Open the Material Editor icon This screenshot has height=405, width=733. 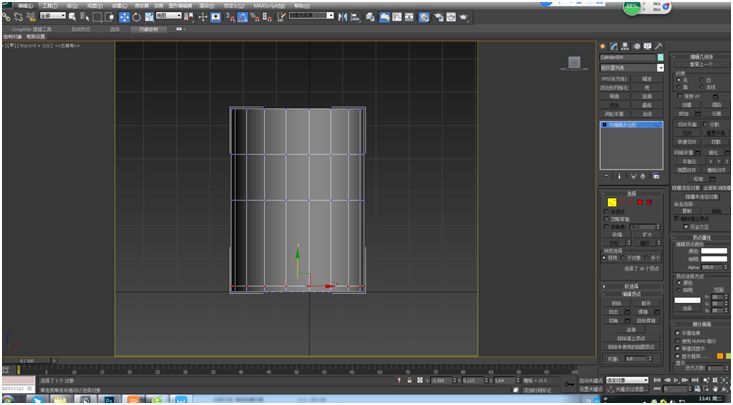click(424, 17)
